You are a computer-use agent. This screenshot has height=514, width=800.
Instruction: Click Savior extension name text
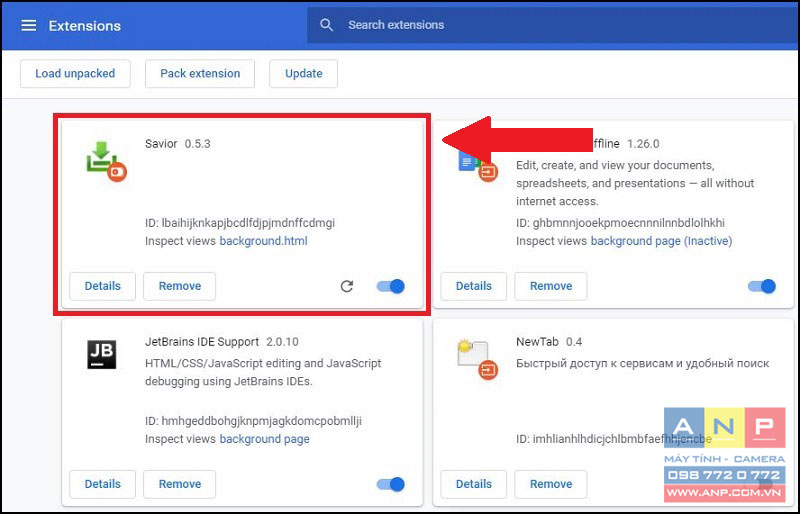[x=161, y=144]
